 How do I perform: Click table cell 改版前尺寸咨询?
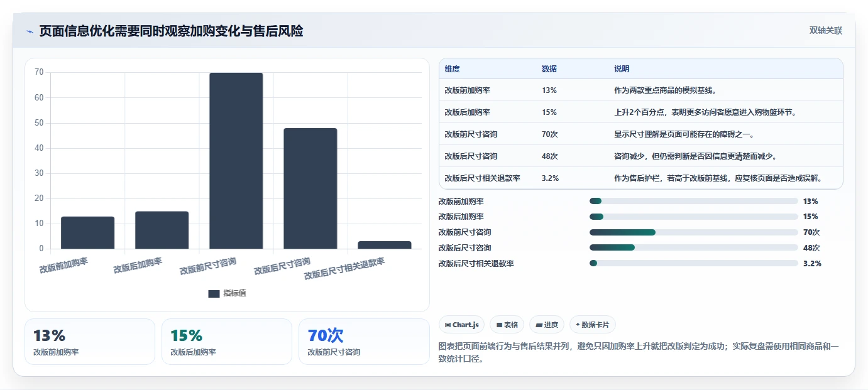tap(471, 134)
